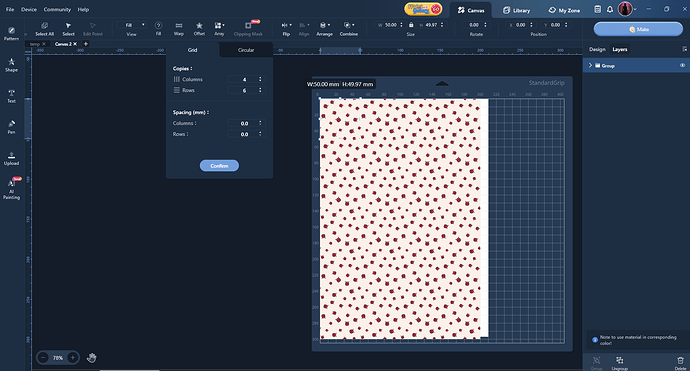Toggle visibility eye of Group layer
Screen dimensions: 690x371
[682, 66]
